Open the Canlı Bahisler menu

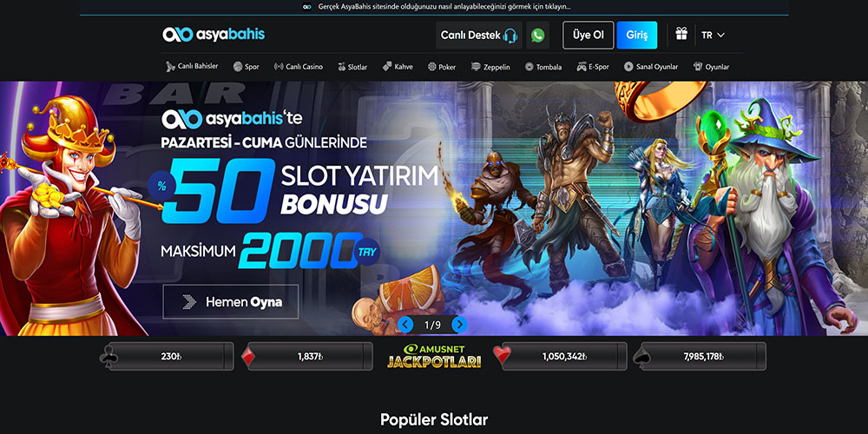click(x=192, y=67)
